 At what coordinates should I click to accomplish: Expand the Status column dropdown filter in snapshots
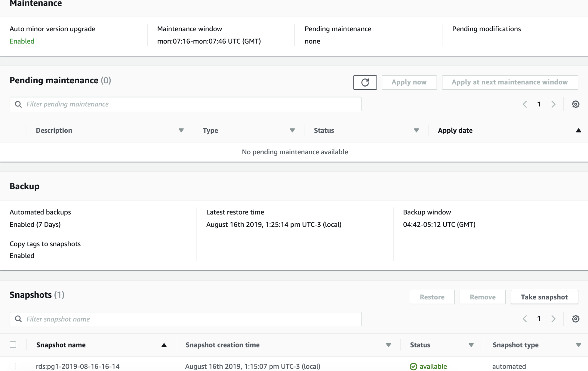[471, 345]
